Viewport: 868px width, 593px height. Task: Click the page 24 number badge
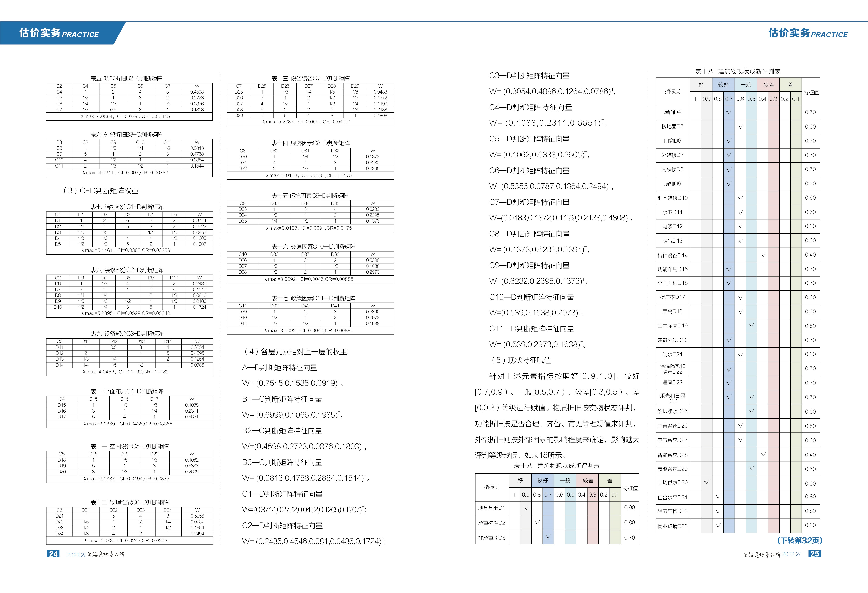[53, 554]
